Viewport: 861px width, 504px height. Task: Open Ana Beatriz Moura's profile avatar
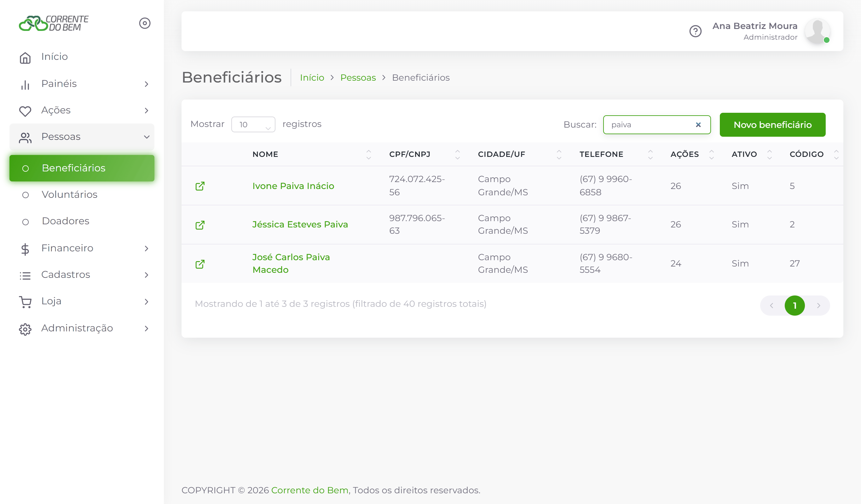817,31
